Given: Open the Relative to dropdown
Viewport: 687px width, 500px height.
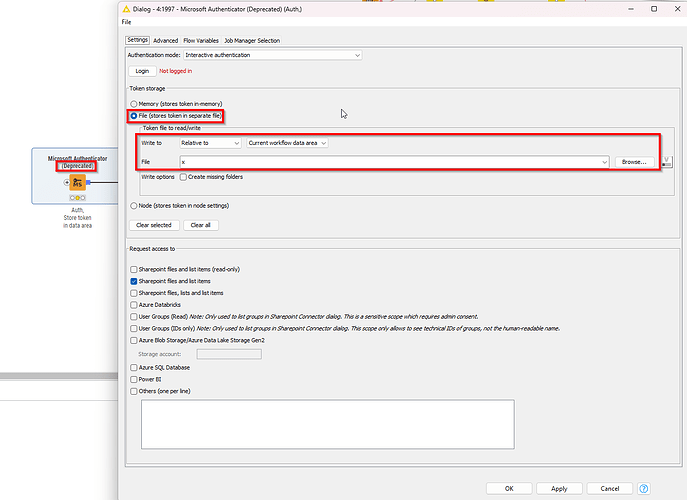Looking at the screenshot, I should pyautogui.click(x=210, y=143).
